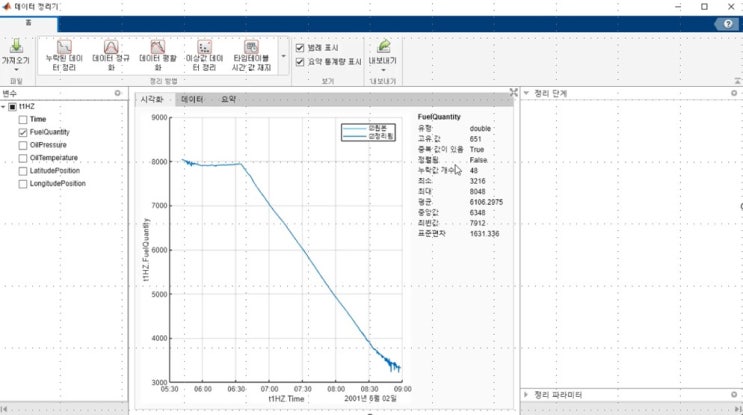Click the 정리 단계 panel options icon
The height and width of the screenshot is (415, 743).
pos(734,93)
